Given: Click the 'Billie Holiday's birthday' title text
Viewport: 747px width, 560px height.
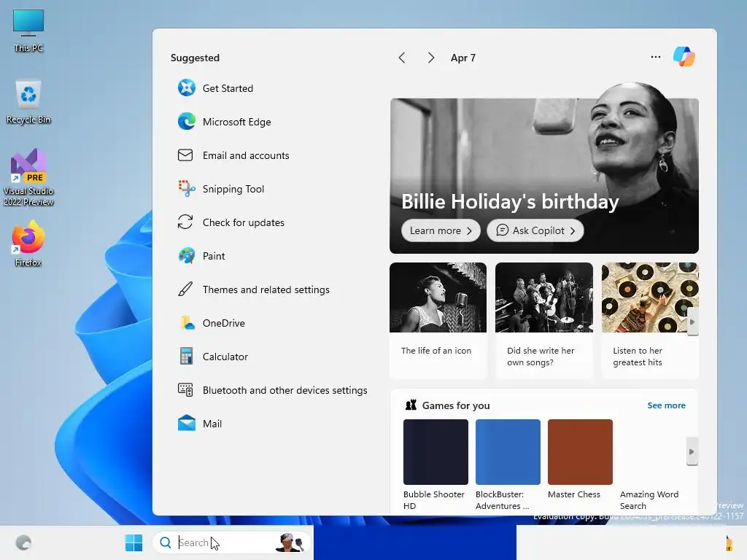Looking at the screenshot, I should click(510, 201).
